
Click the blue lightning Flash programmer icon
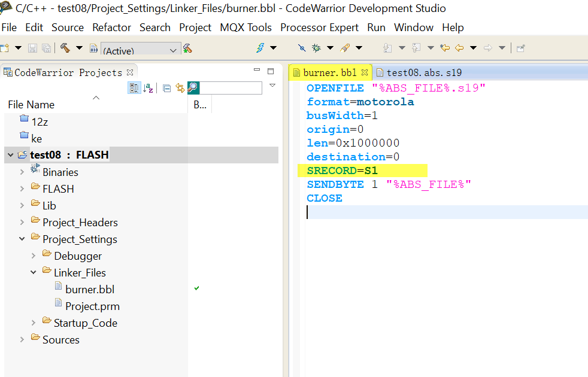[x=260, y=48]
